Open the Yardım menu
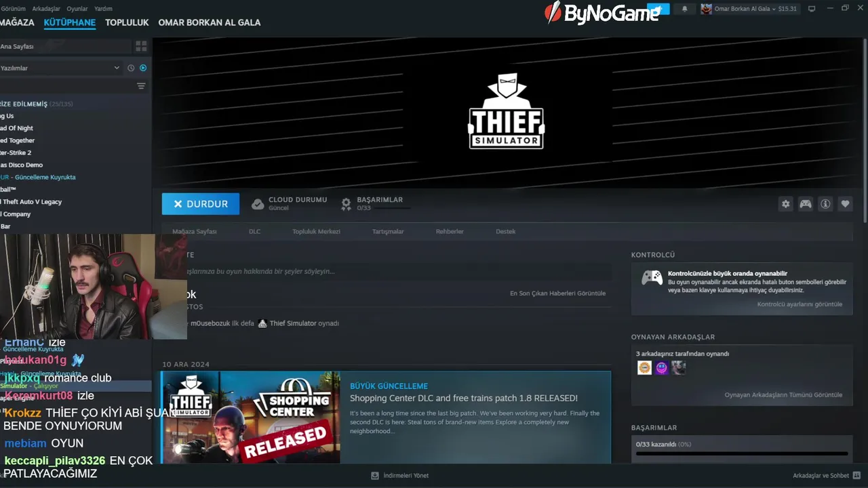 pos(103,9)
